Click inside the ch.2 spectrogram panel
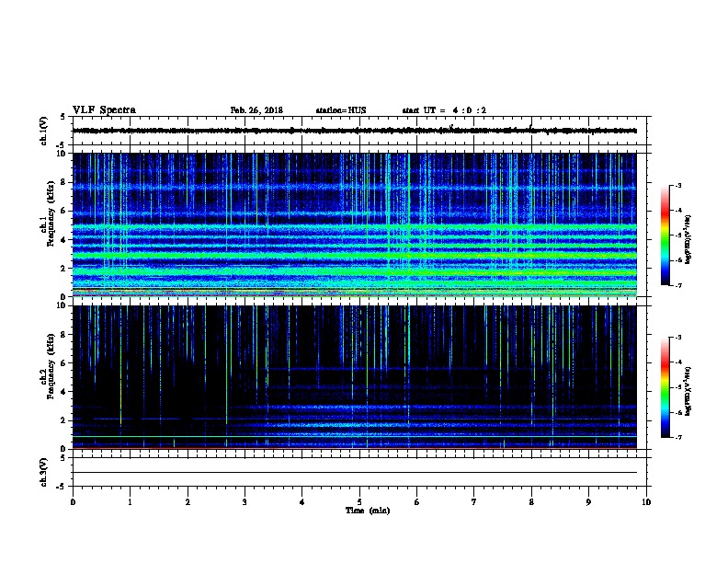This screenshot has width=728, height=563. tap(354, 377)
